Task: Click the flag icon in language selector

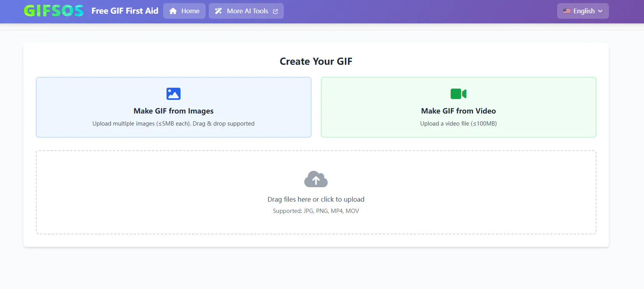Action: coord(567,11)
